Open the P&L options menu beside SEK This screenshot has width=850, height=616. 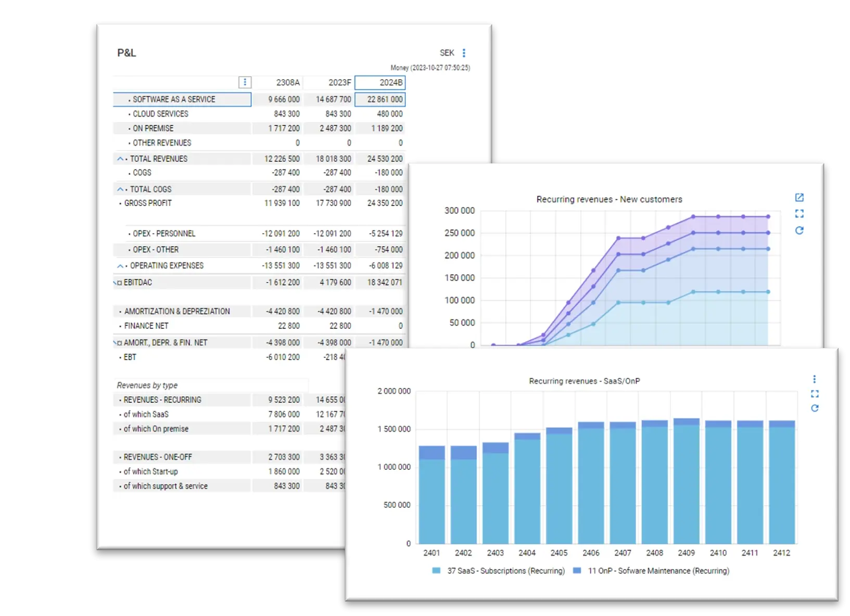click(x=464, y=53)
